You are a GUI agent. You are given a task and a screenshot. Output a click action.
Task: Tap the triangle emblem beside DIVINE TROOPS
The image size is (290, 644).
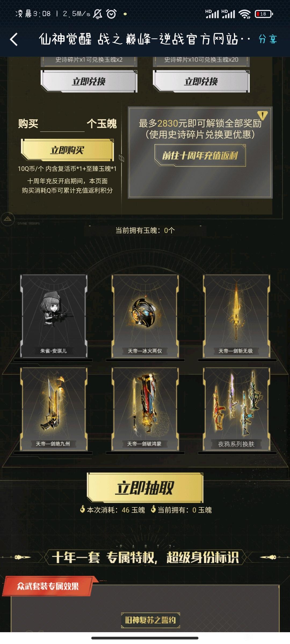click(x=8, y=219)
